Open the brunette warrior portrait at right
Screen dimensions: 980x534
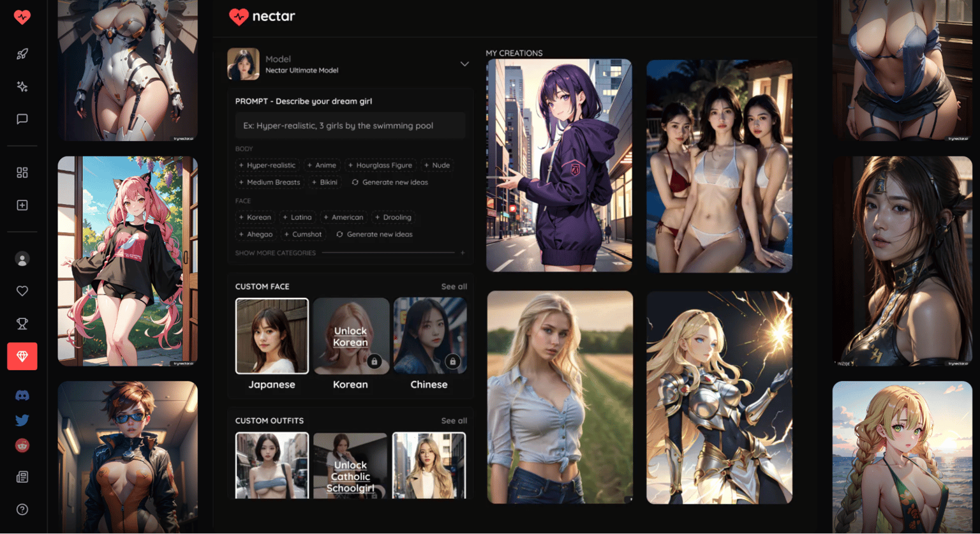tap(902, 261)
